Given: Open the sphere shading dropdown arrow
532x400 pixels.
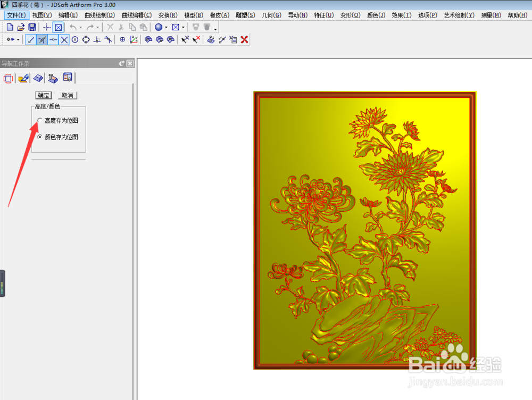Looking at the screenshot, I should pyautogui.click(x=166, y=28).
